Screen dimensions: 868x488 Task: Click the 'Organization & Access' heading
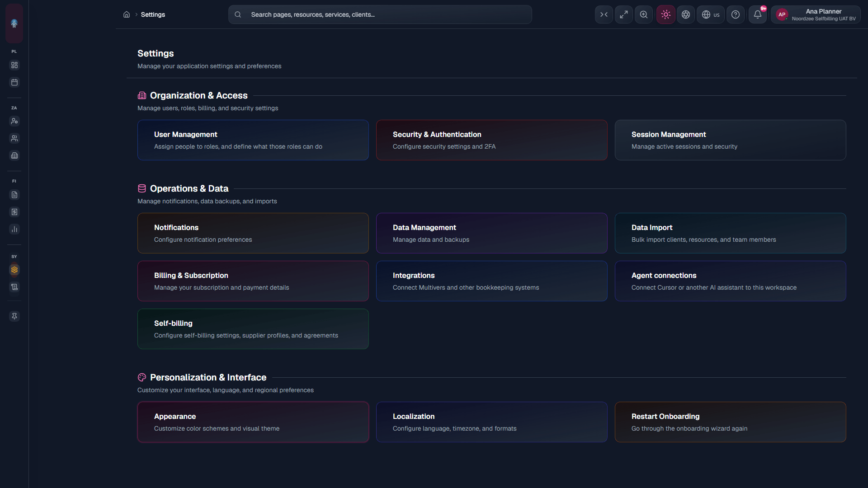tap(199, 95)
